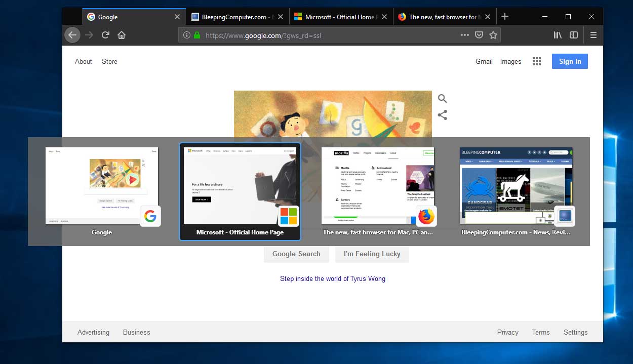Viewport: 633px width, 364px height.
Task: Open the Images link
Action: pos(510,61)
